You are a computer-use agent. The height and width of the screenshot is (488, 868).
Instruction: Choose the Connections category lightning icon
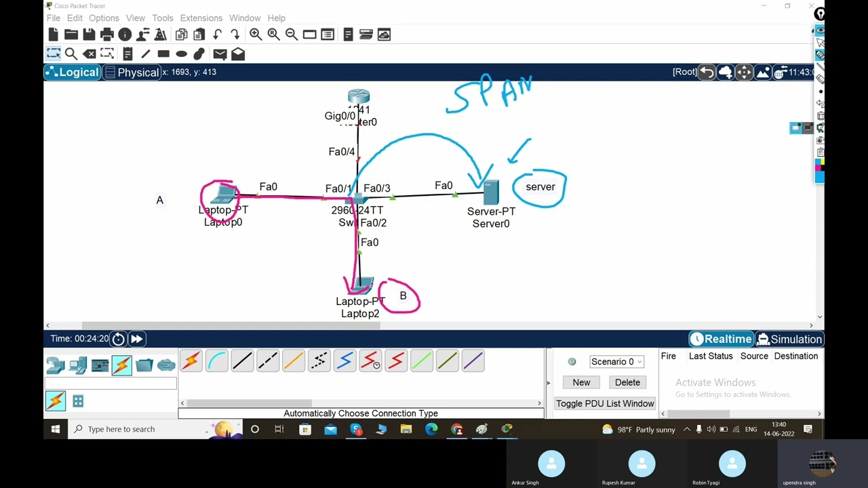coord(122,366)
